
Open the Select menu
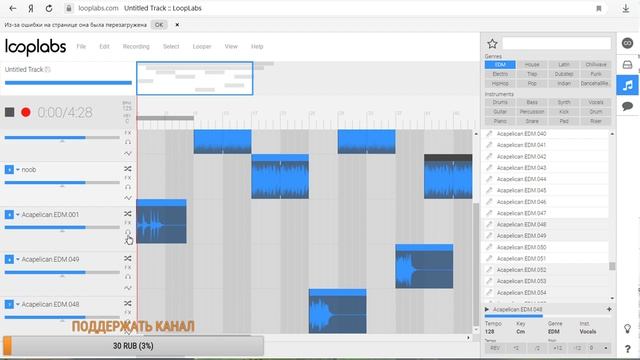point(171,47)
